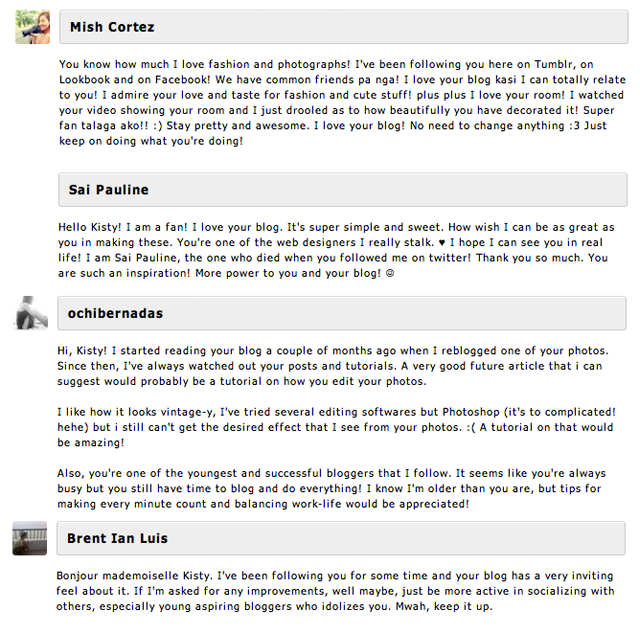
Task: Click Mish Cortez's profile avatar
Action: click(33, 27)
